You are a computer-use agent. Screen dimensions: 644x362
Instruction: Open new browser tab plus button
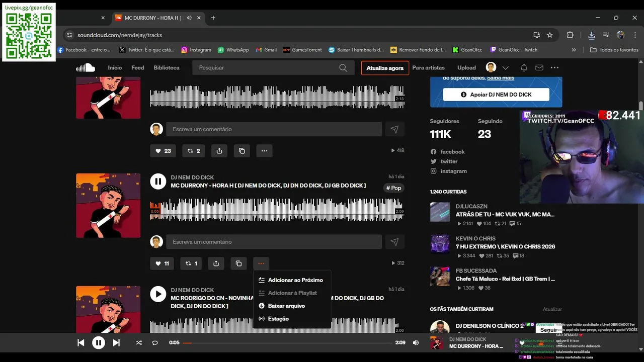[x=213, y=18]
